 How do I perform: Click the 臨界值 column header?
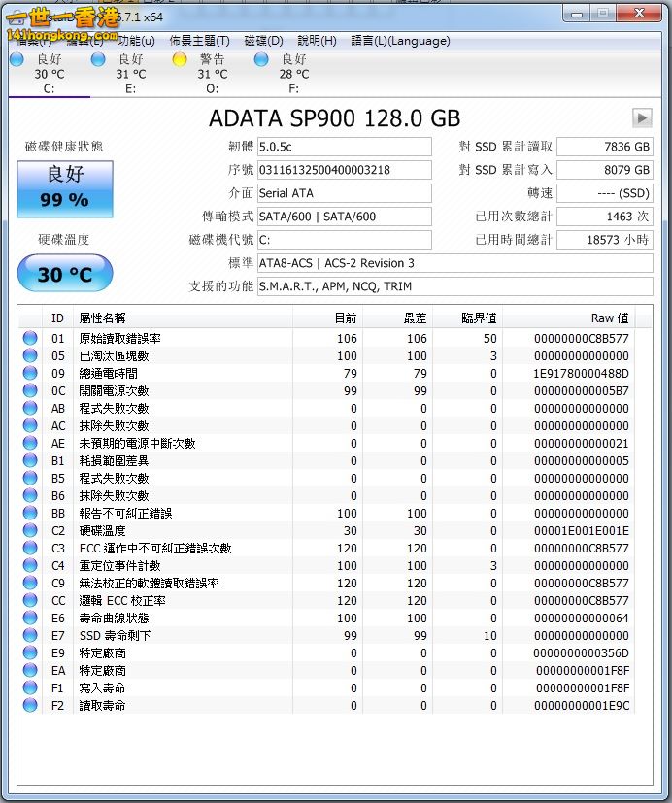tap(468, 318)
